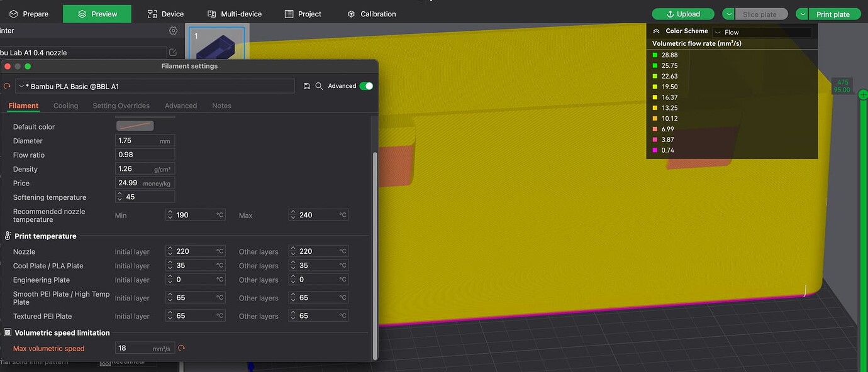
Task: Select the plate 1 thumbnail
Action: coord(216,43)
